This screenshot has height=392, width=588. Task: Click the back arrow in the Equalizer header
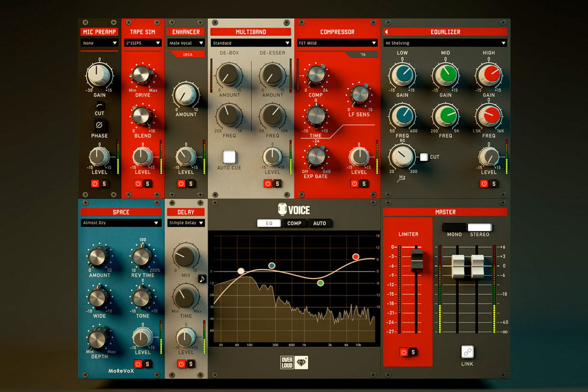pos(387,32)
